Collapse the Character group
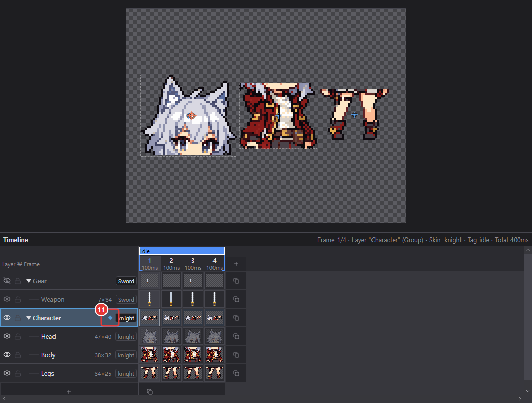532x403 pixels. click(x=29, y=318)
